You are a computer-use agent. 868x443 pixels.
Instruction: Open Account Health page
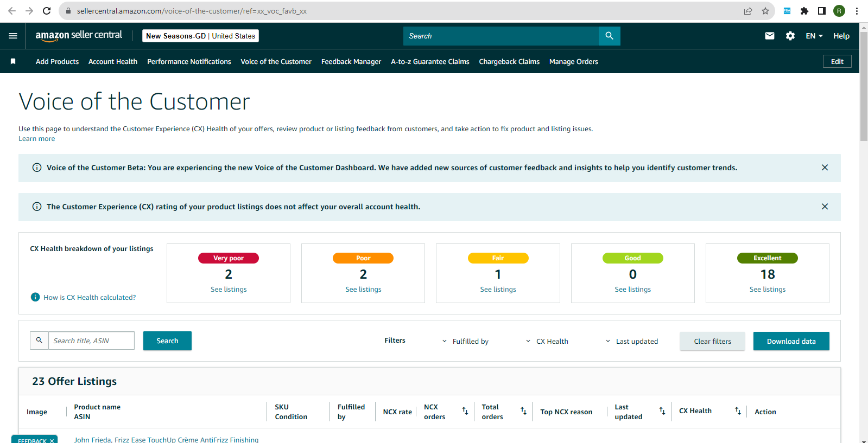point(113,61)
